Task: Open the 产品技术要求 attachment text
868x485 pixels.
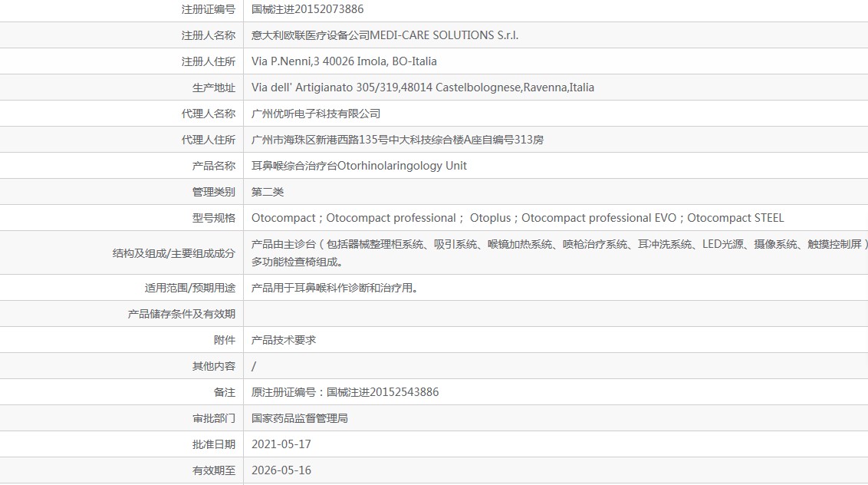Action: click(x=284, y=340)
